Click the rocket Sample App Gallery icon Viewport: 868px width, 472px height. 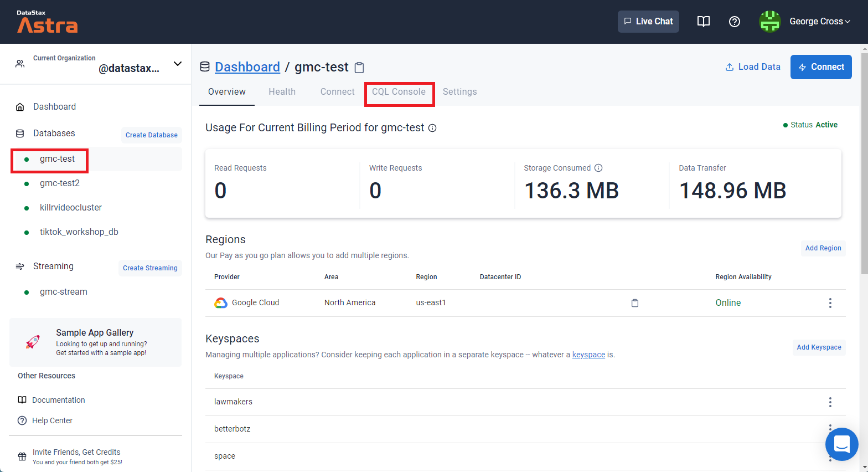33,342
